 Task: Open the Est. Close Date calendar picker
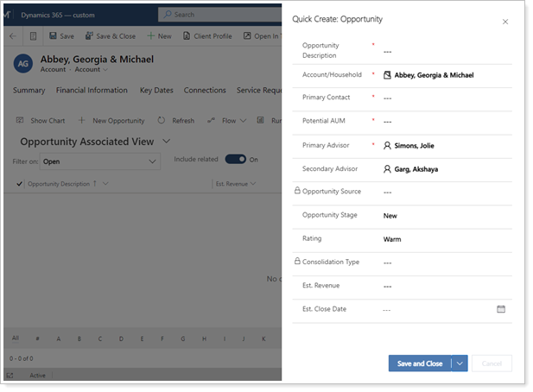click(501, 309)
